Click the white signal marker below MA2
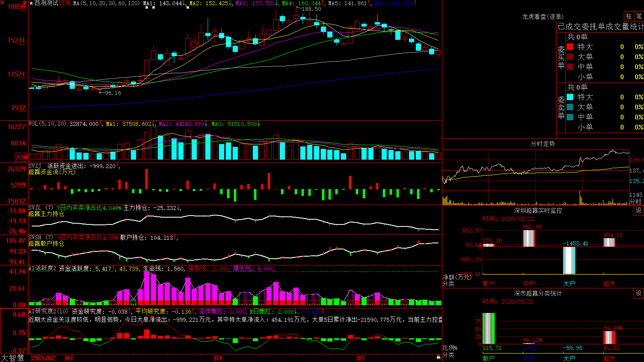 coord(188,8)
